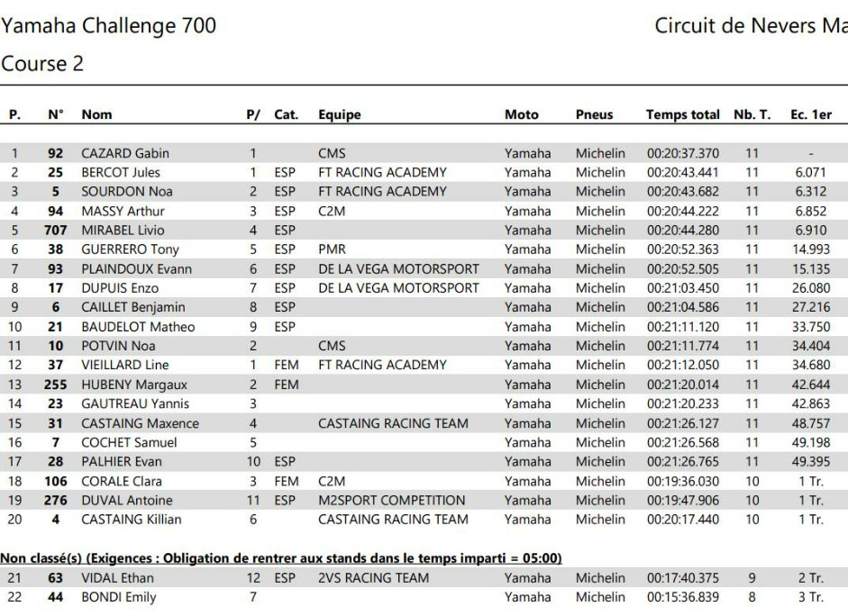Select rider name VIDAL Ethan
This screenshot has width=848, height=616.
[117, 577]
